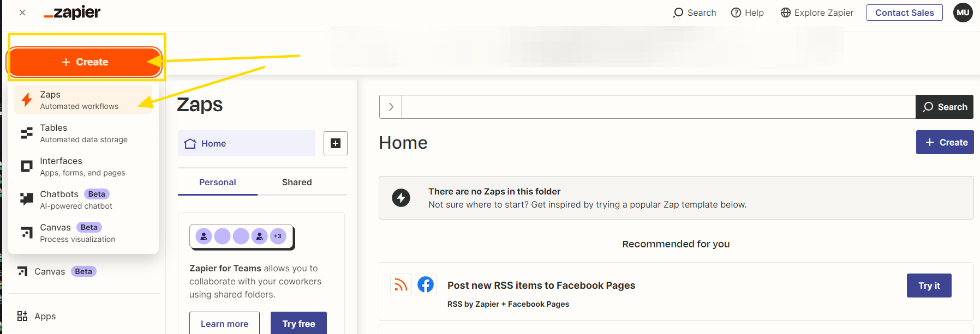Screen dimensions: 980x334
Task: Close the sidebar with the X icon
Action: (22, 13)
